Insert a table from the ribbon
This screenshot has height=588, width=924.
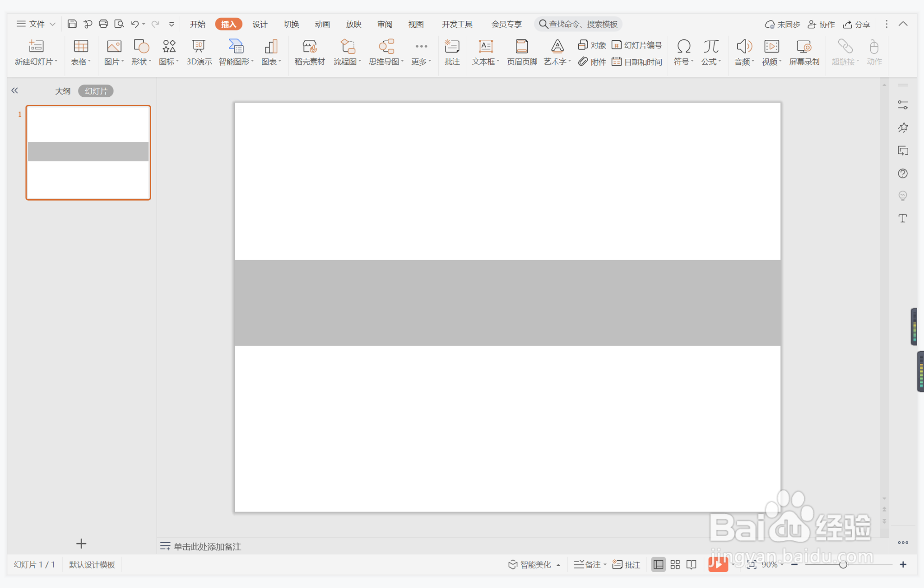coord(81,52)
